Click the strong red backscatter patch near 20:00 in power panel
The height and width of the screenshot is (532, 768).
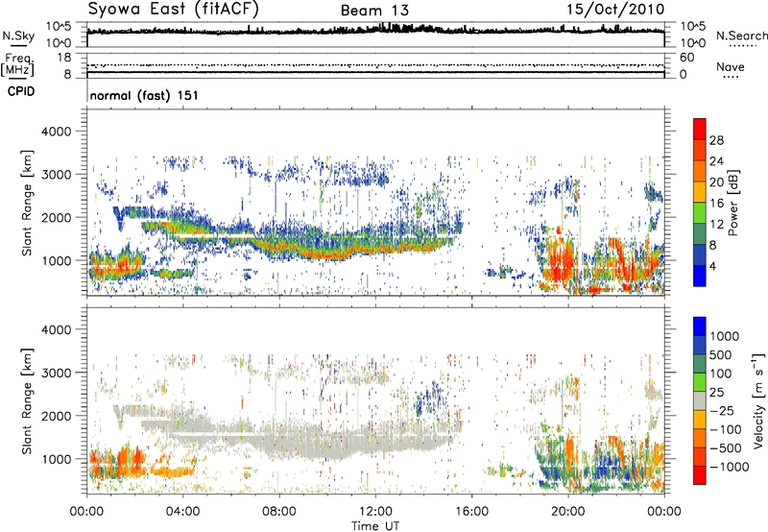pyautogui.click(x=561, y=259)
